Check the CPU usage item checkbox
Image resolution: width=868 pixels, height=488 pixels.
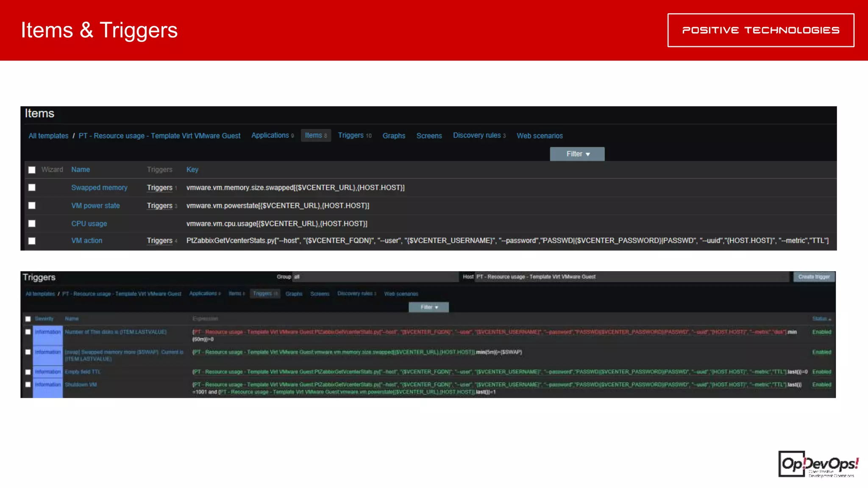[x=32, y=224]
